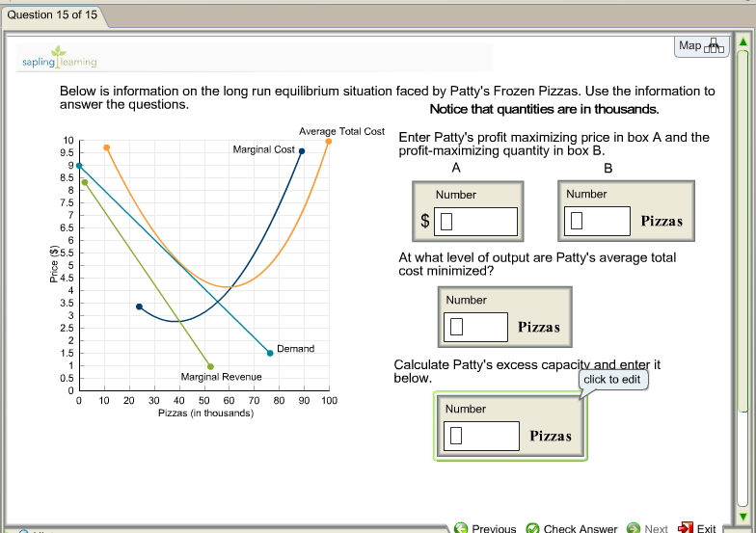Click the vertical scrollbar thumb

click(x=742, y=231)
